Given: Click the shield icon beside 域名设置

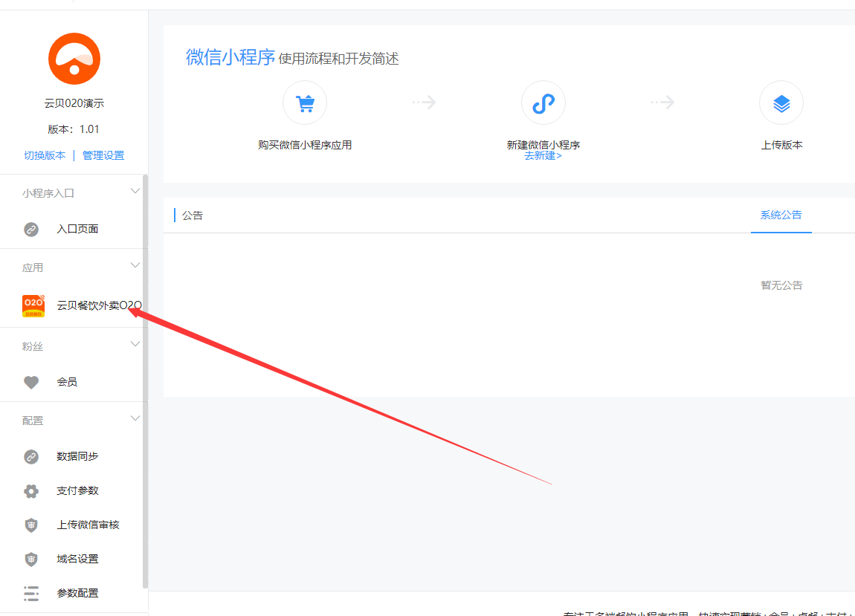Looking at the screenshot, I should [31, 560].
